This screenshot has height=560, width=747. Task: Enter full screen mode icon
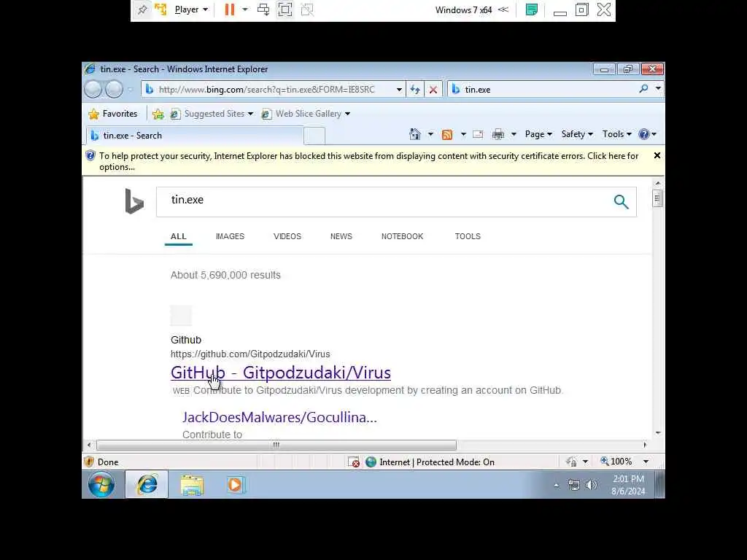point(285,9)
